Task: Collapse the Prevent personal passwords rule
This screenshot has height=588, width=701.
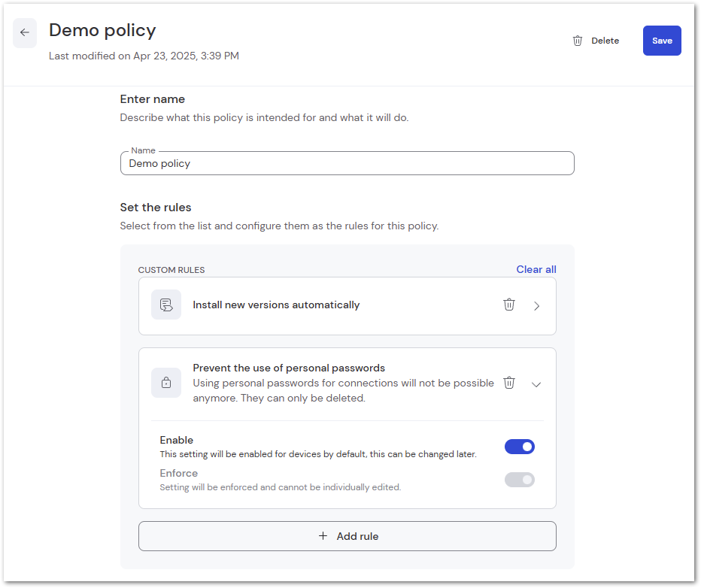Action: [536, 384]
